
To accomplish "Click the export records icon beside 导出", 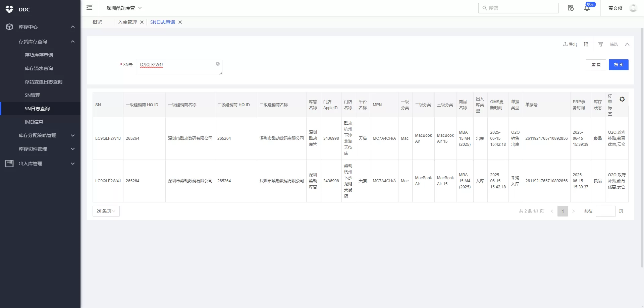I will (x=586, y=44).
